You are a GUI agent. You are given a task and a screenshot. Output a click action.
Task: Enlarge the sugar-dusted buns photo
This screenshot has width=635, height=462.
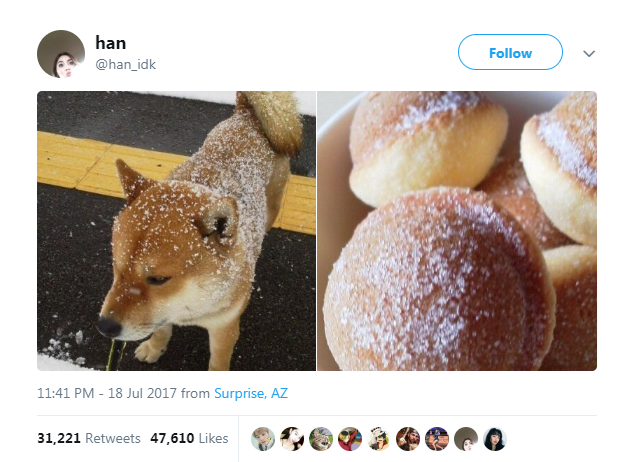pyautogui.click(x=457, y=231)
